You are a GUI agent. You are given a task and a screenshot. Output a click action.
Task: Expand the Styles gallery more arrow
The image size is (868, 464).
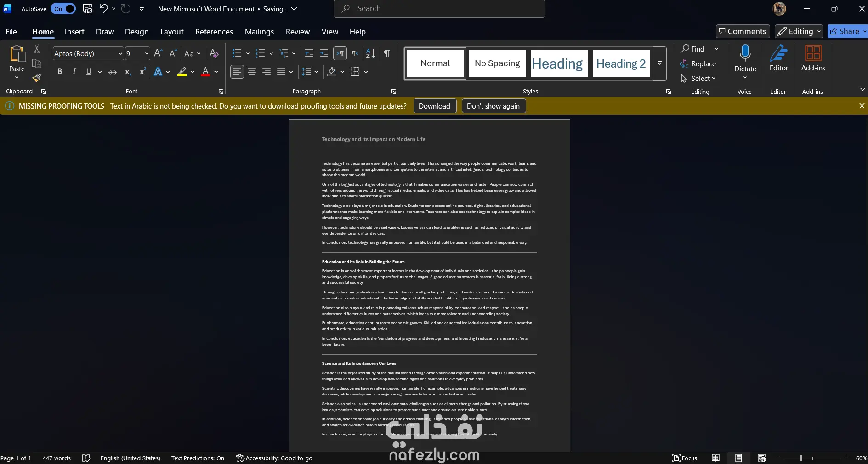[659, 63]
